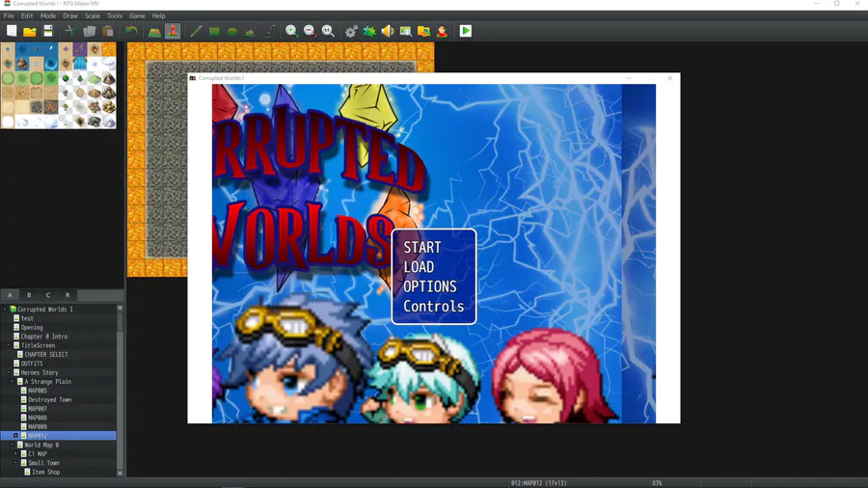Select the test map in tree
This screenshot has width=868, height=488.
(x=27, y=318)
